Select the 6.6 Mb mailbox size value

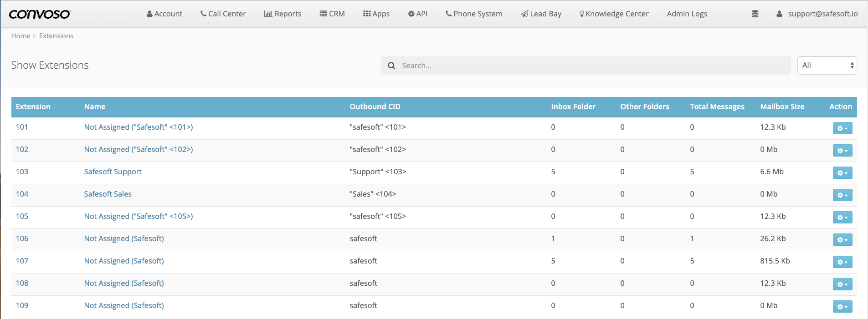(772, 172)
